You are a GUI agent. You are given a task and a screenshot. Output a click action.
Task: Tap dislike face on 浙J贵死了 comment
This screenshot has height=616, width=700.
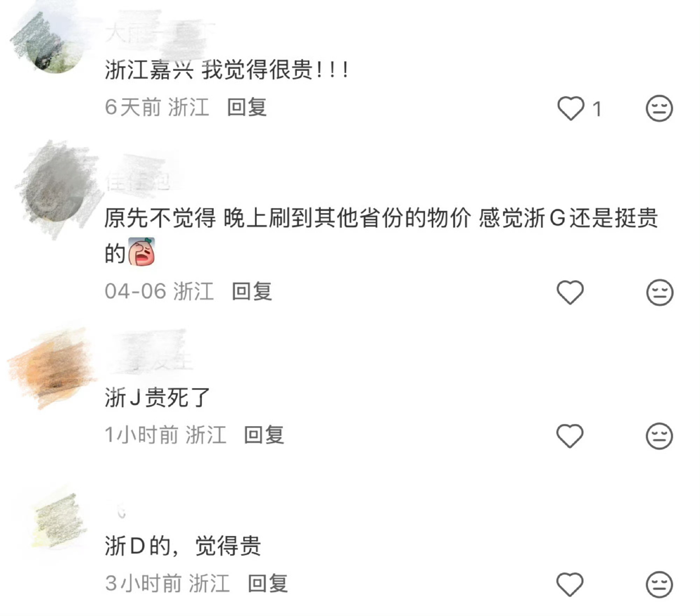[x=659, y=436]
